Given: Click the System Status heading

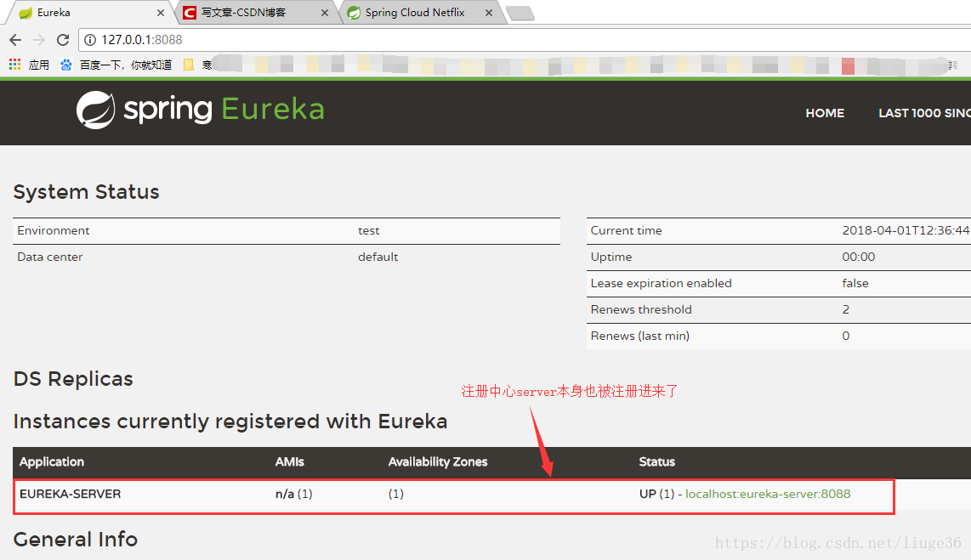Looking at the screenshot, I should point(86,192).
